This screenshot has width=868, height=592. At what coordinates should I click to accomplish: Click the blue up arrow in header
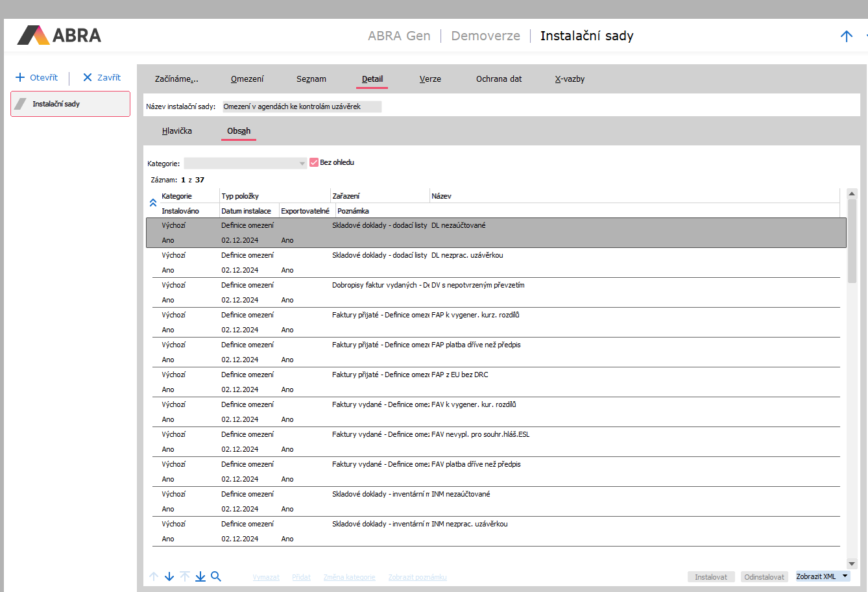tap(846, 36)
